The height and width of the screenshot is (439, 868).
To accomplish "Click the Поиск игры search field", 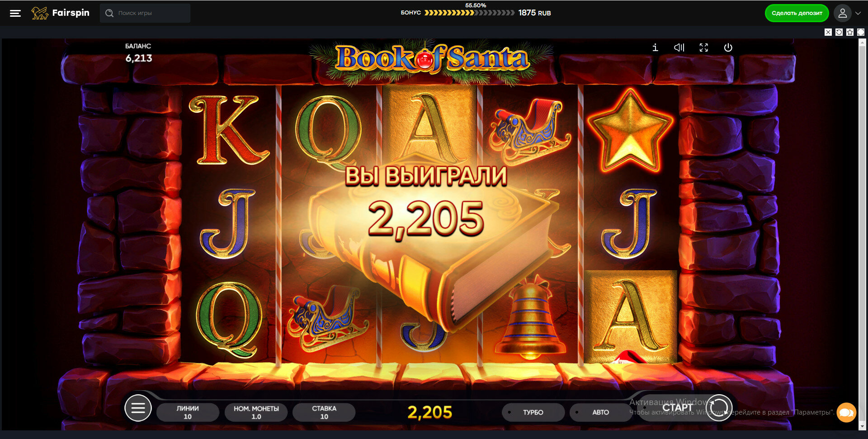I will point(145,13).
